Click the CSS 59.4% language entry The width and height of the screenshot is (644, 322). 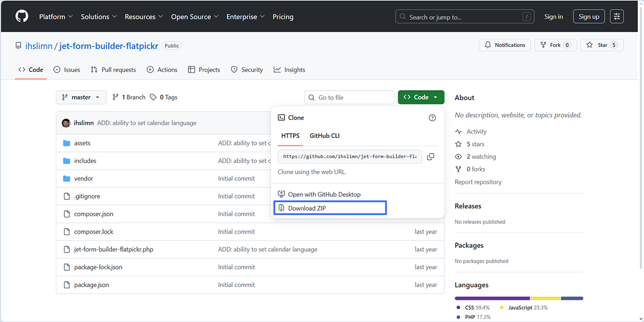tap(473, 308)
